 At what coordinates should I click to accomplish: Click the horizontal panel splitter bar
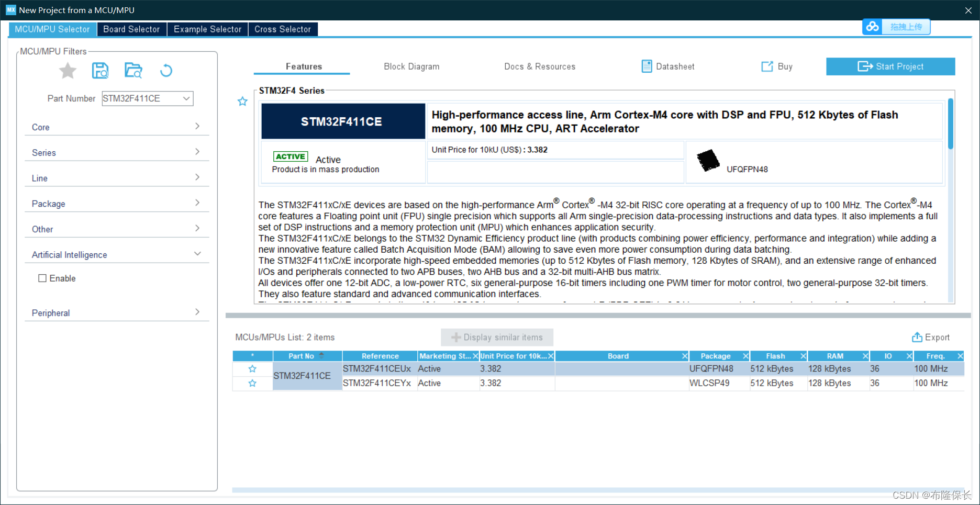pyautogui.click(x=598, y=316)
